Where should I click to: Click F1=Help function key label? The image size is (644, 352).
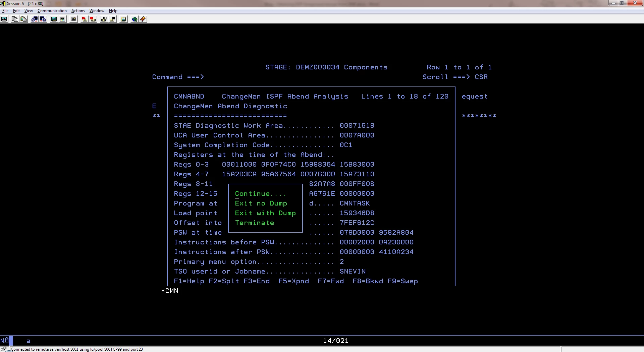click(189, 281)
